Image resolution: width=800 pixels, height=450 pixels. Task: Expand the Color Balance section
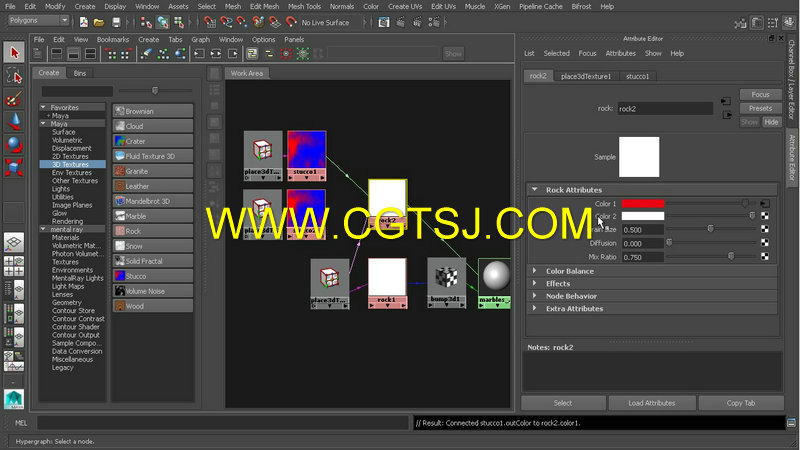tap(534, 271)
